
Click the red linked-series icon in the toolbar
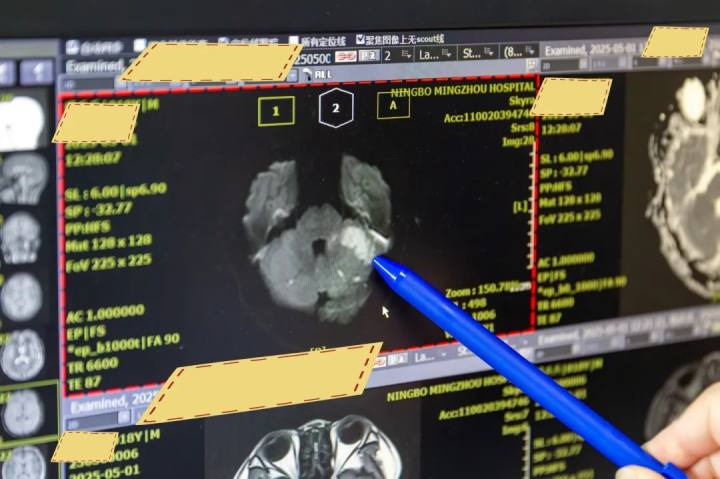pos(345,56)
